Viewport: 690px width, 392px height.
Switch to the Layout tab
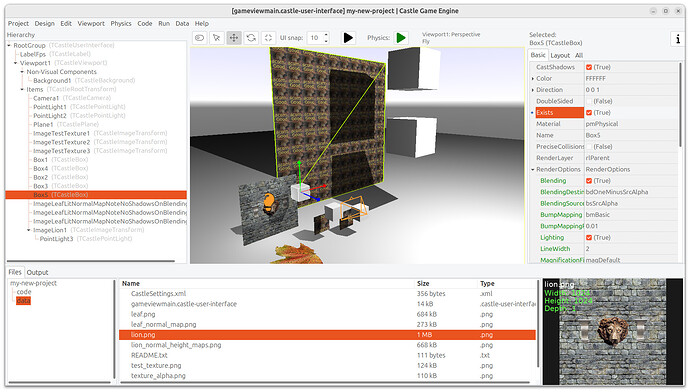[x=560, y=55]
